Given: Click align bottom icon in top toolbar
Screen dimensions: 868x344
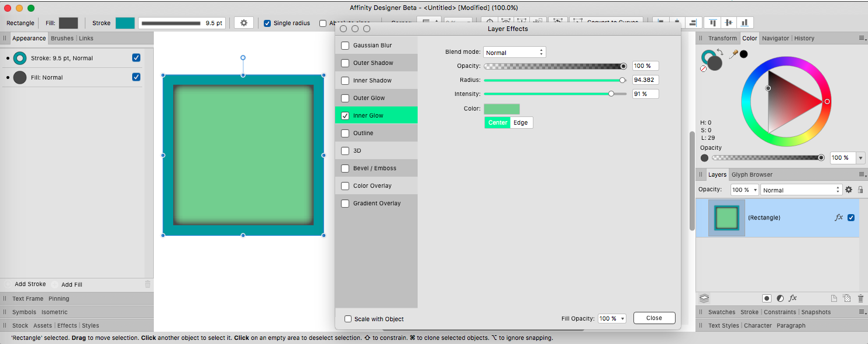Looking at the screenshot, I should [745, 22].
